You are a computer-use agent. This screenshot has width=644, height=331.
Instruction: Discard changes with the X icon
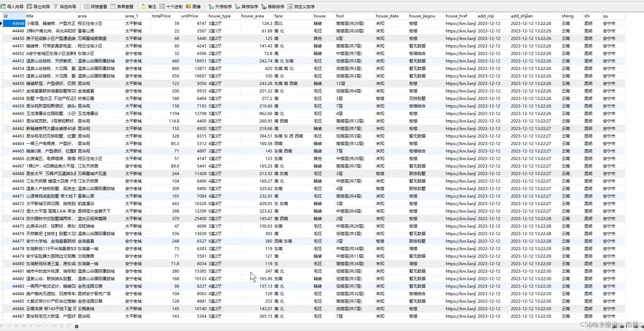tap(62, 326)
